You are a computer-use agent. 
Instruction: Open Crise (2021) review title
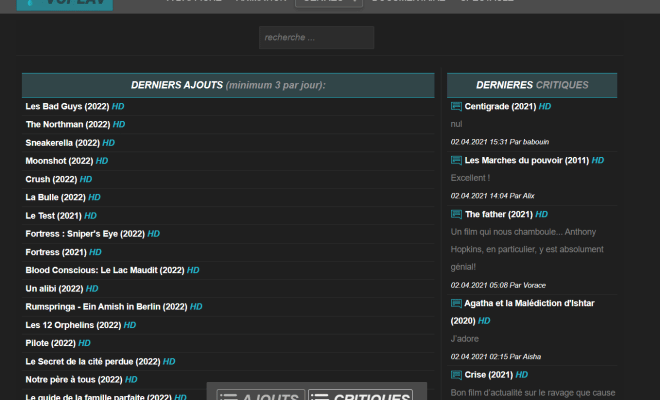coord(489,375)
